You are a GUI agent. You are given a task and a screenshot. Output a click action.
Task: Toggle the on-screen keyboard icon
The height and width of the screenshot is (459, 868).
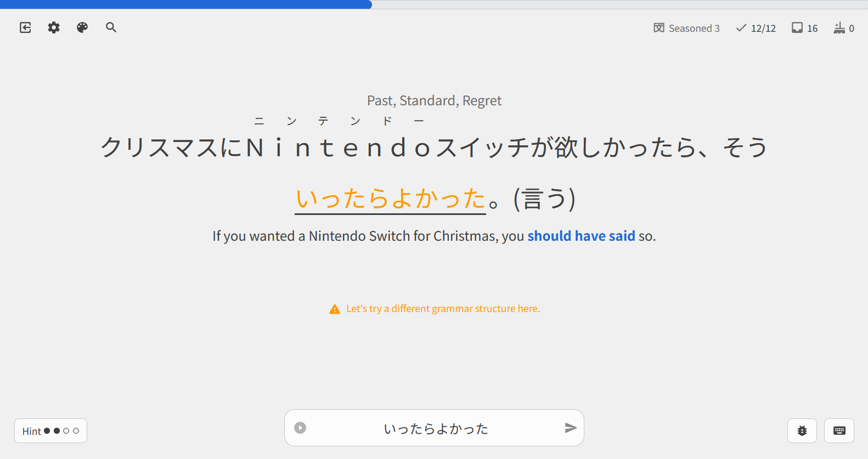(x=839, y=430)
